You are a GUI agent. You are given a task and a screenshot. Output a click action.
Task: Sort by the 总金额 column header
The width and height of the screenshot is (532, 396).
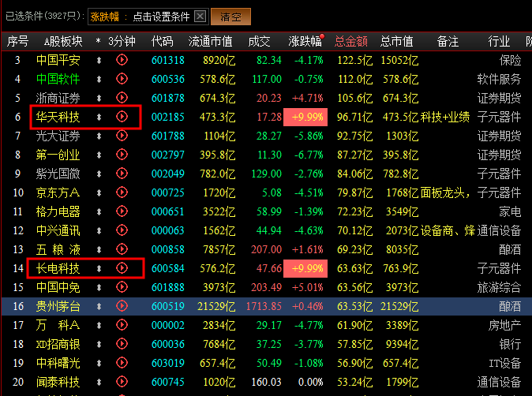pos(351,41)
